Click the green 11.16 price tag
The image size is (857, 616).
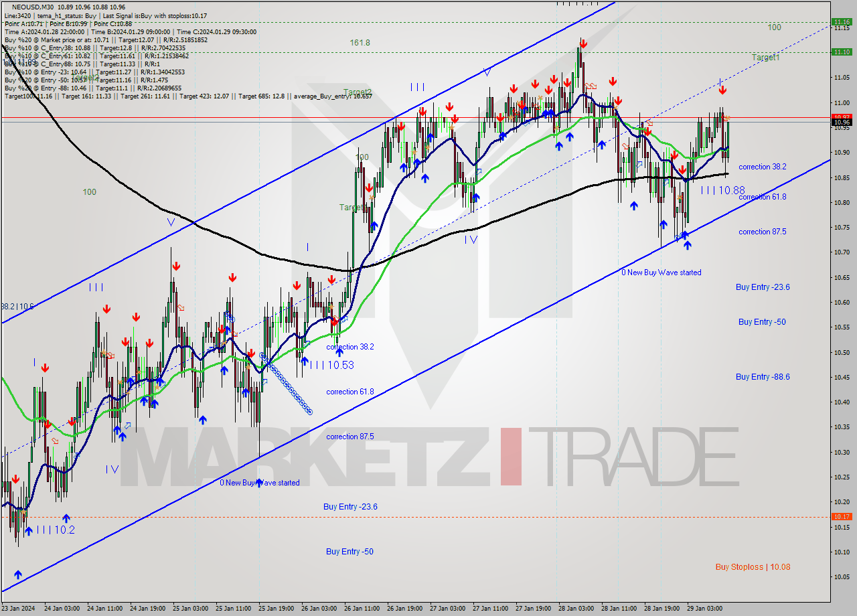(842, 21)
